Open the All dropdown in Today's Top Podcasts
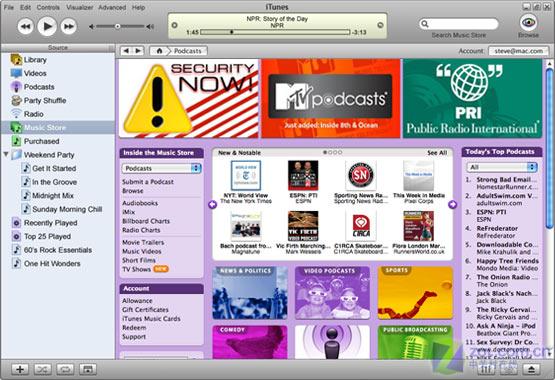555x380 pixels. (x=502, y=167)
